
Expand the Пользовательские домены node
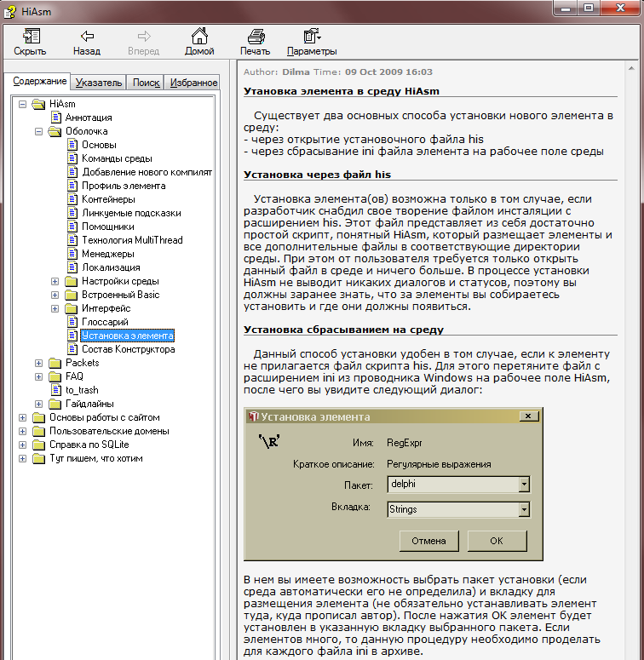pyautogui.click(x=23, y=431)
